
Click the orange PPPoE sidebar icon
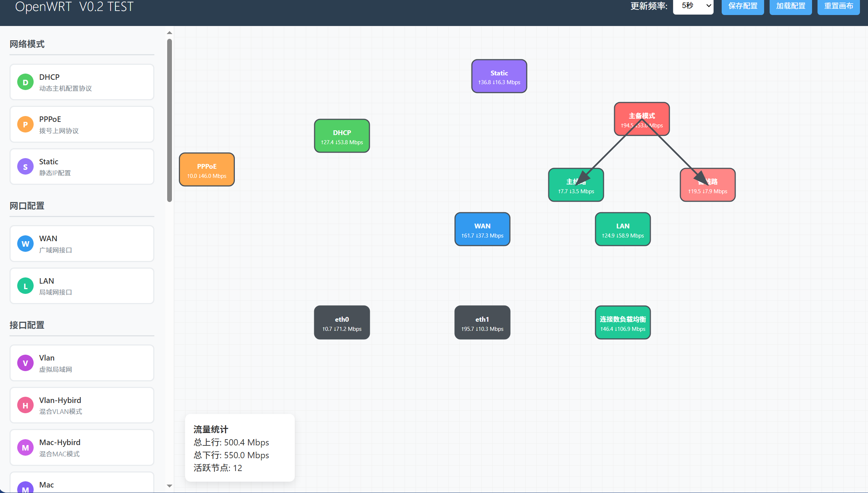pyautogui.click(x=25, y=124)
